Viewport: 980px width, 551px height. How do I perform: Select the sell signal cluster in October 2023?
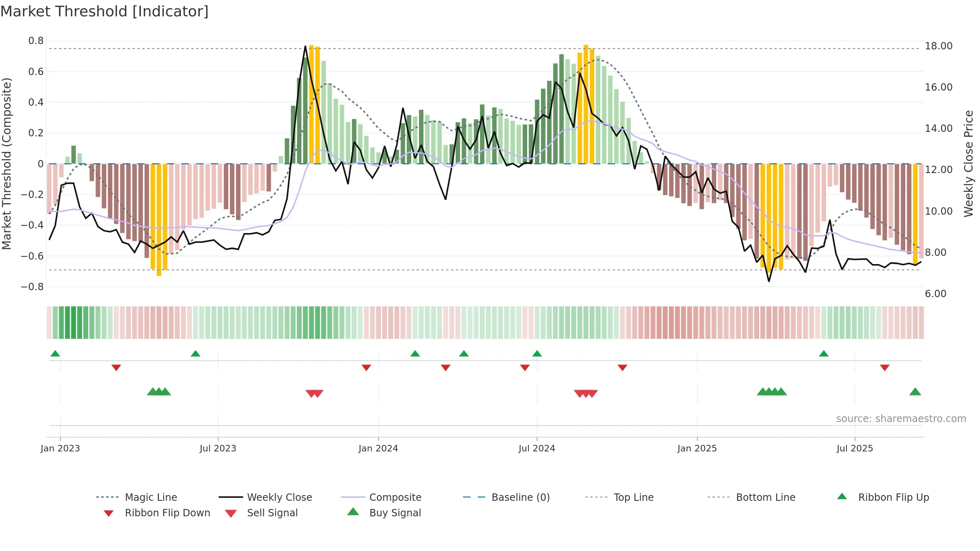pos(314,394)
